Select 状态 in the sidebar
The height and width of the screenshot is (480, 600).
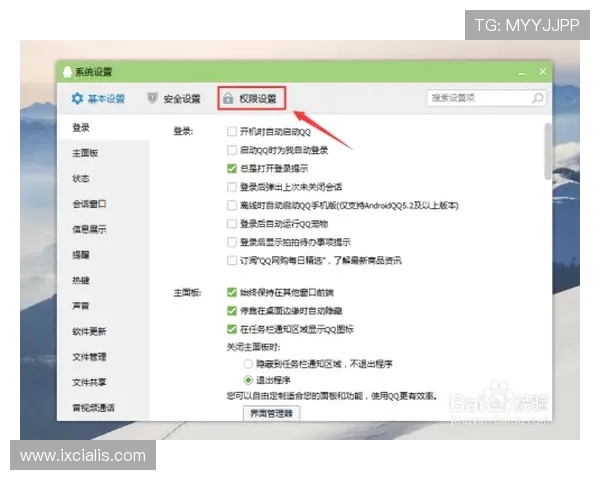81,178
